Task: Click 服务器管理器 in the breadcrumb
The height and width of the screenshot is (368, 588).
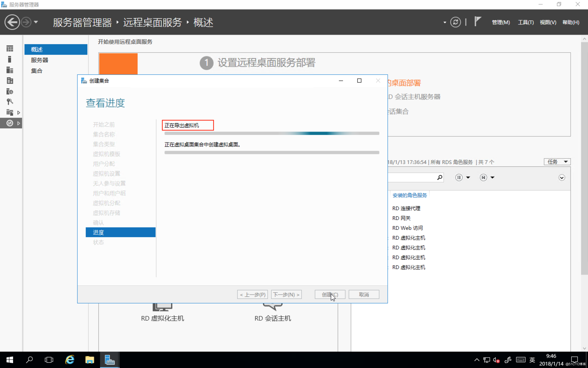Action: pyautogui.click(x=82, y=23)
